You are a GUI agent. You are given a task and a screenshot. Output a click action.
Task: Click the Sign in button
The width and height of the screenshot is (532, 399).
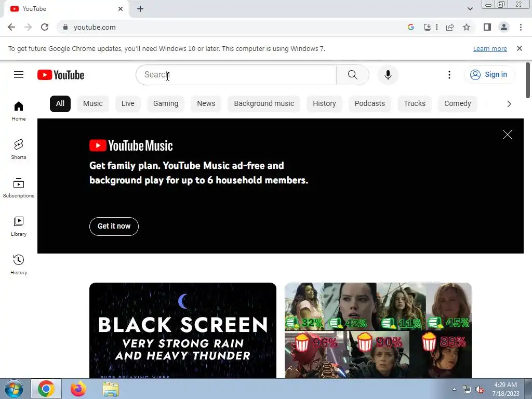coord(489,75)
